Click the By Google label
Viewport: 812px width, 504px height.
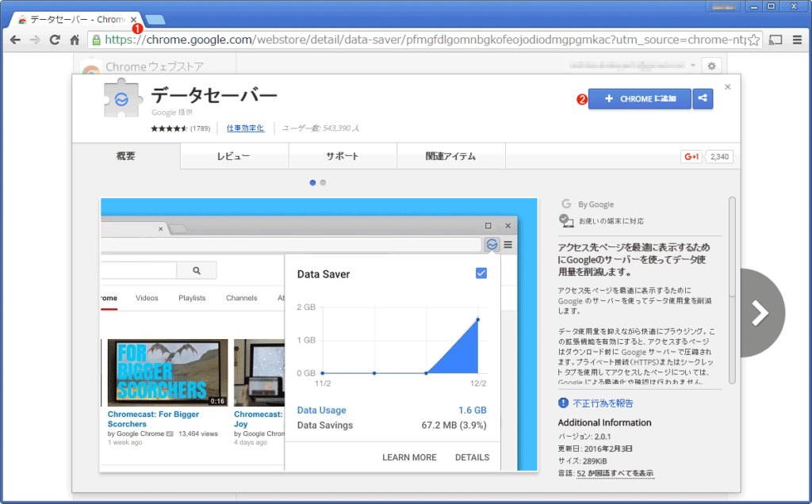point(596,204)
